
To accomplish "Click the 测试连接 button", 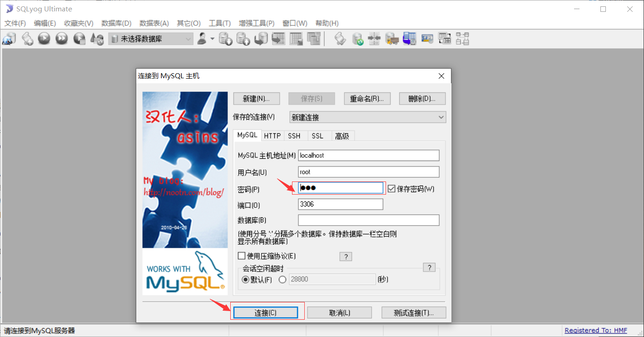I will [x=413, y=312].
